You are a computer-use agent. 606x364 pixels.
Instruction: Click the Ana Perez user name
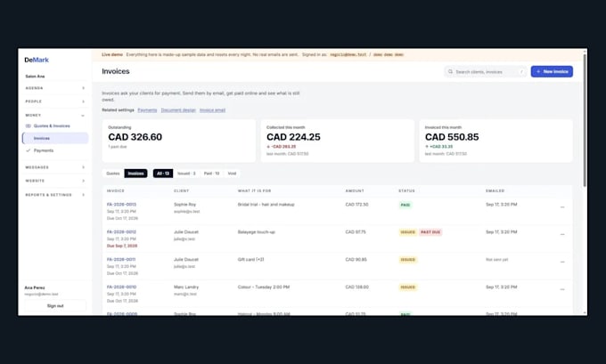click(35, 287)
